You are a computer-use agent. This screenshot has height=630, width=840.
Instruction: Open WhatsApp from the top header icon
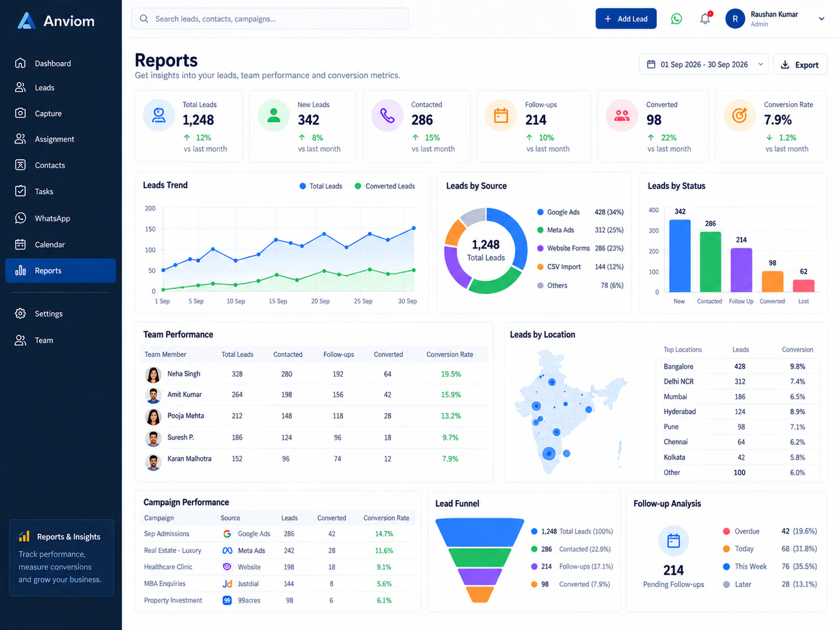tap(676, 19)
